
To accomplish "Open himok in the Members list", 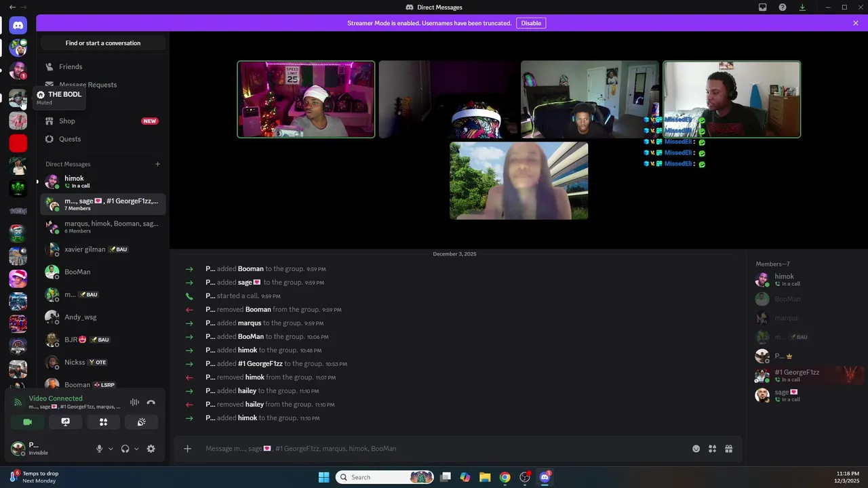I will coord(807,280).
